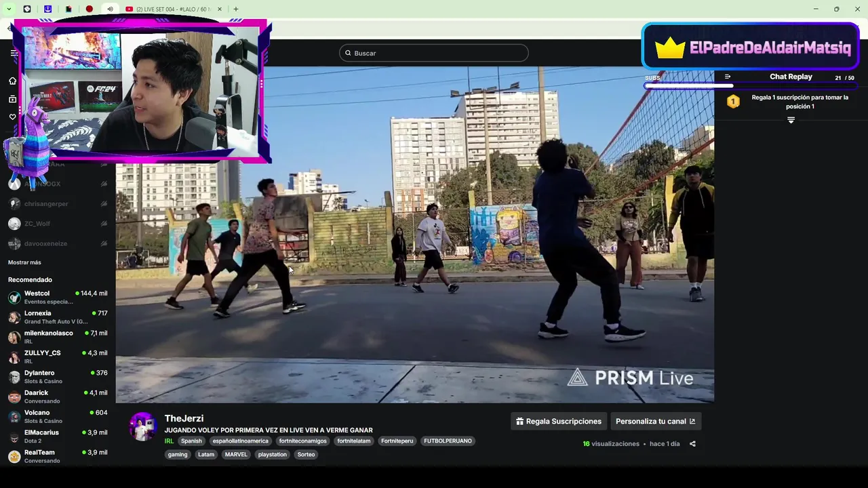Screen dimensions: 868x488
Task: Open the Browse sidebar icon
Action: 12,99
